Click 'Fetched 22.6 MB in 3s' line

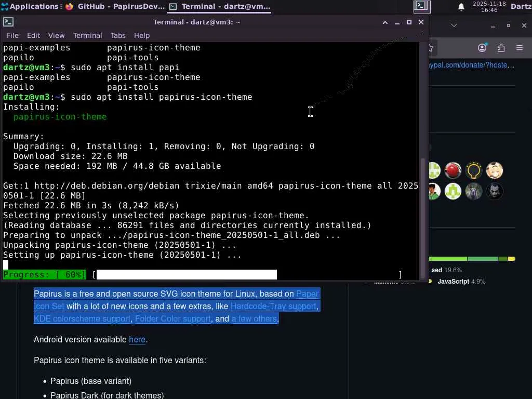(x=91, y=206)
